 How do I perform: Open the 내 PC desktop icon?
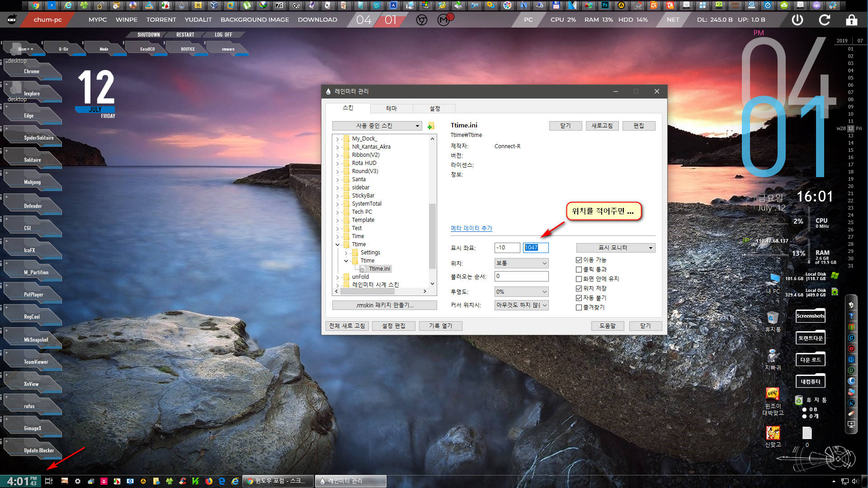773,283
